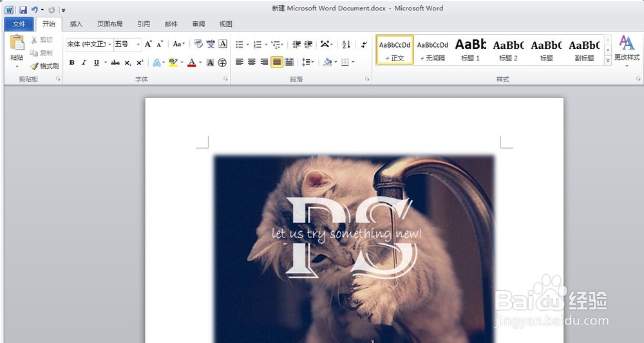Open the Change Case Aa dropdown
644x343 pixels.
[x=178, y=44]
